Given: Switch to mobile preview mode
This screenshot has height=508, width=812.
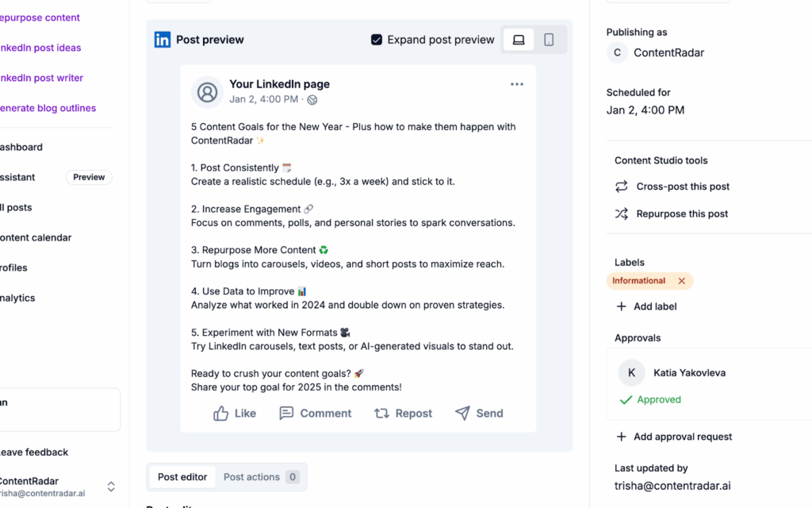Looking at the screenshot, I should [x=549, y=40].
